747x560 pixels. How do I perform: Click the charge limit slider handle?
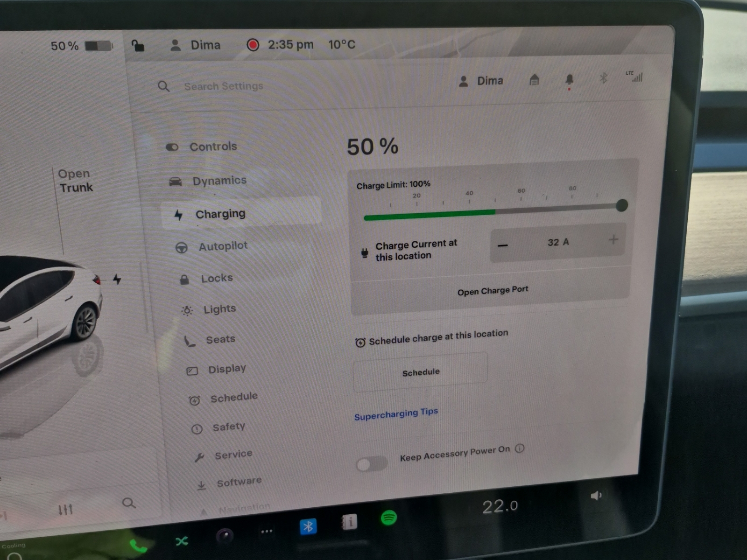[x=621, y=205]
